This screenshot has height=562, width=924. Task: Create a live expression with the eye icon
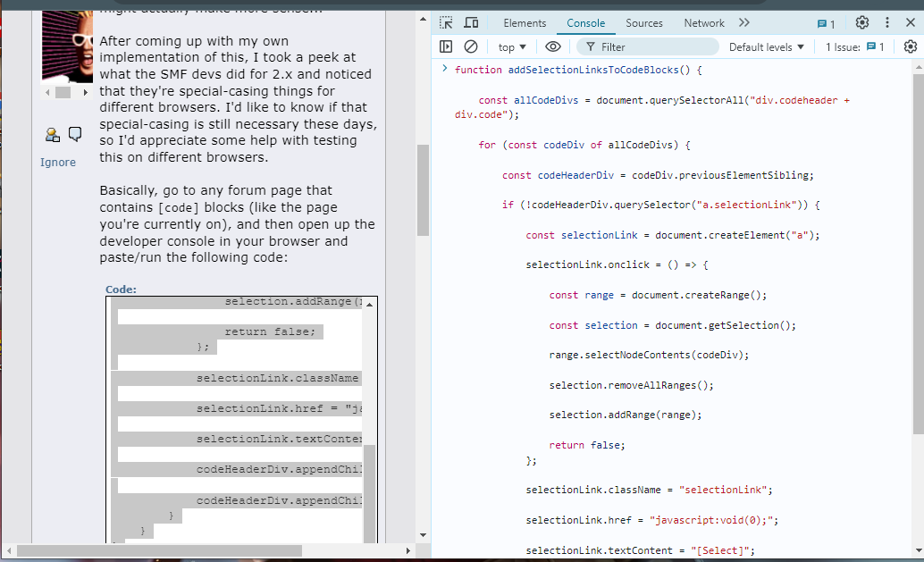pyautogui.click(x=553, y=46)
